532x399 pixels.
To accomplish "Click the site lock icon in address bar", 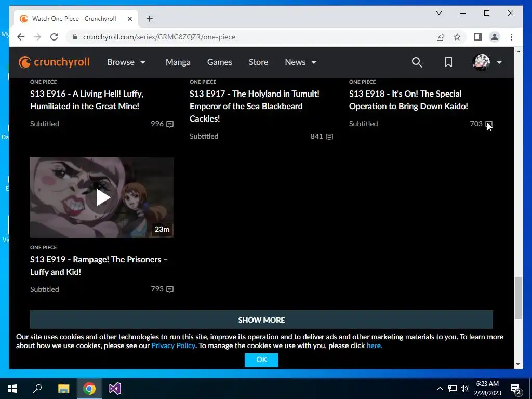I will pyautogui.click(x=75, y=37).
